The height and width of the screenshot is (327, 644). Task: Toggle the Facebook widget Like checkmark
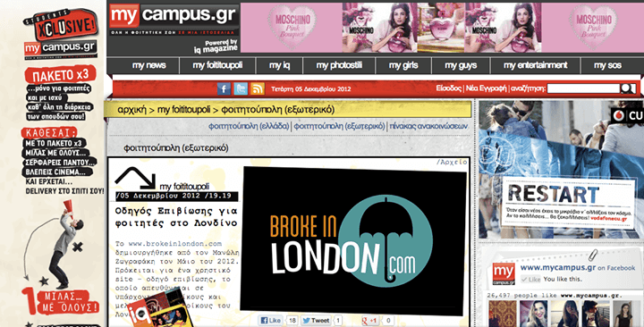click(x=530, y=279)
